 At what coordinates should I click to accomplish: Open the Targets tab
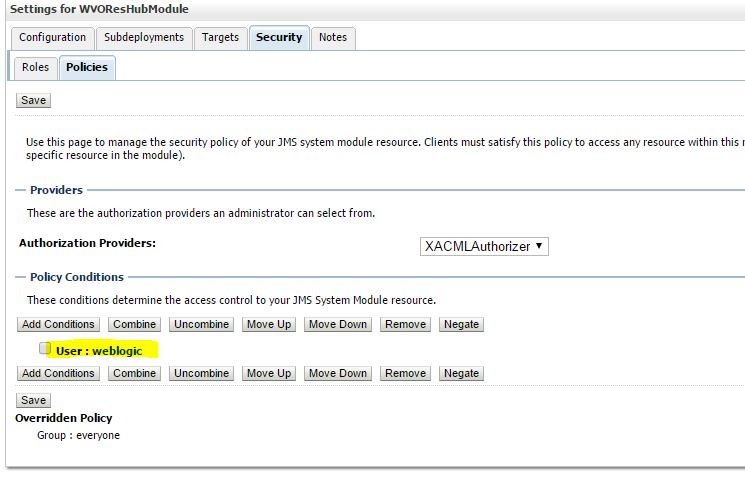220,38
